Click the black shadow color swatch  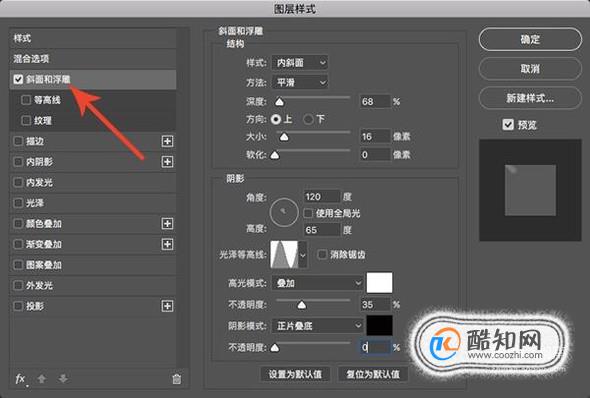click(x=379, y=325)
